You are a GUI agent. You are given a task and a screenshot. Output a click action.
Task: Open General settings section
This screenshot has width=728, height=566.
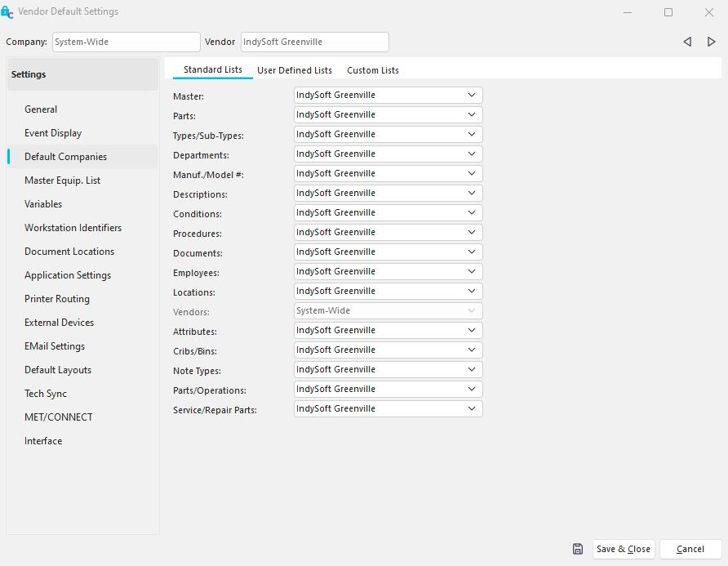(x=41, y=109)
